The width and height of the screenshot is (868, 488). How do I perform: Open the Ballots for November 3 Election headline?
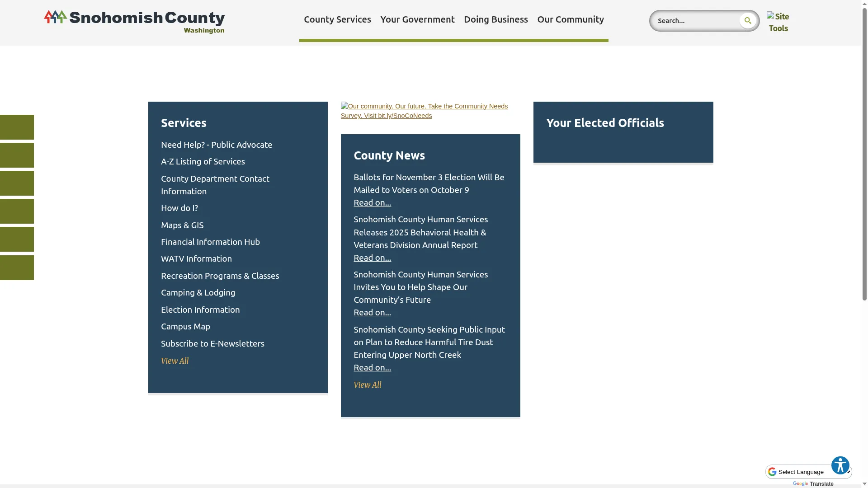coord(429,184)
